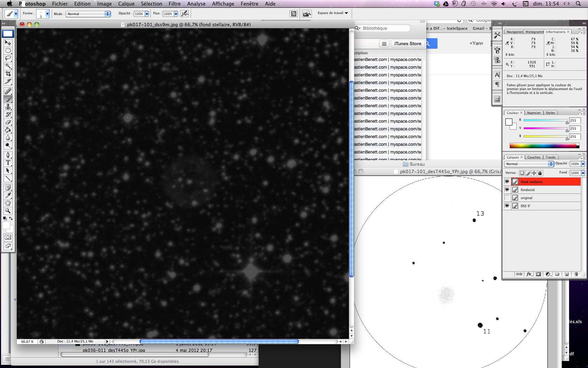Select the Lasso tool
This screenshot has width=588, height=368.
[x=8, y=58]
